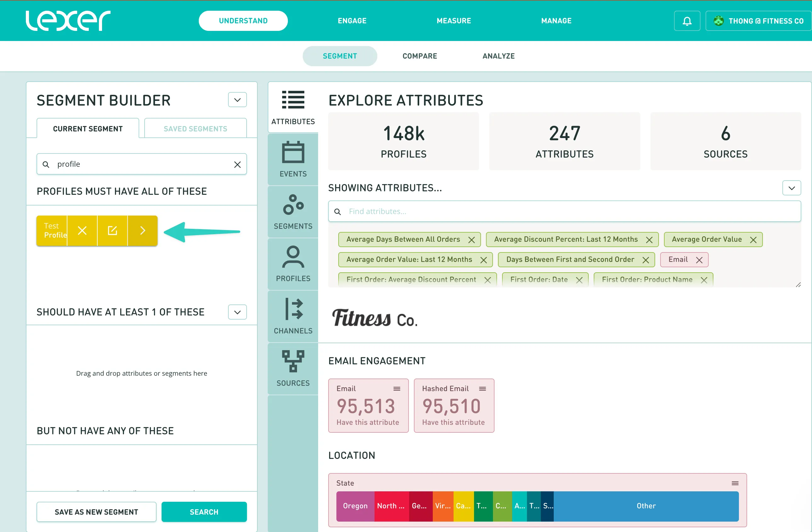812x532 pixels.
Task: Remove Test Profile from segment
Action: pos(82,230)
